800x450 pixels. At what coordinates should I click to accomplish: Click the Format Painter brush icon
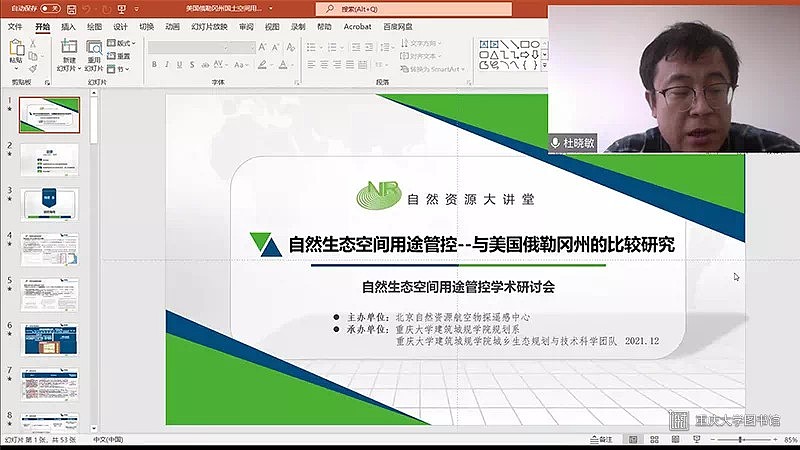[33, 68]
